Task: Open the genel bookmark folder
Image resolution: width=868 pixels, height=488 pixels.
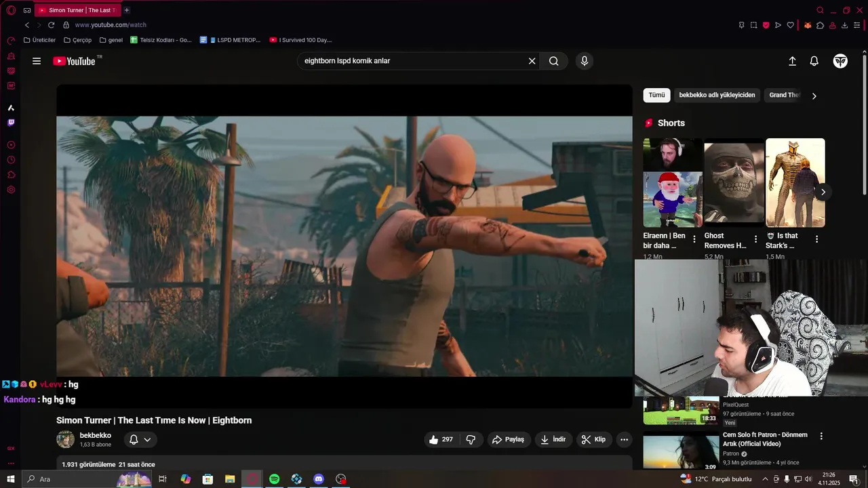Action: [111, 40]
